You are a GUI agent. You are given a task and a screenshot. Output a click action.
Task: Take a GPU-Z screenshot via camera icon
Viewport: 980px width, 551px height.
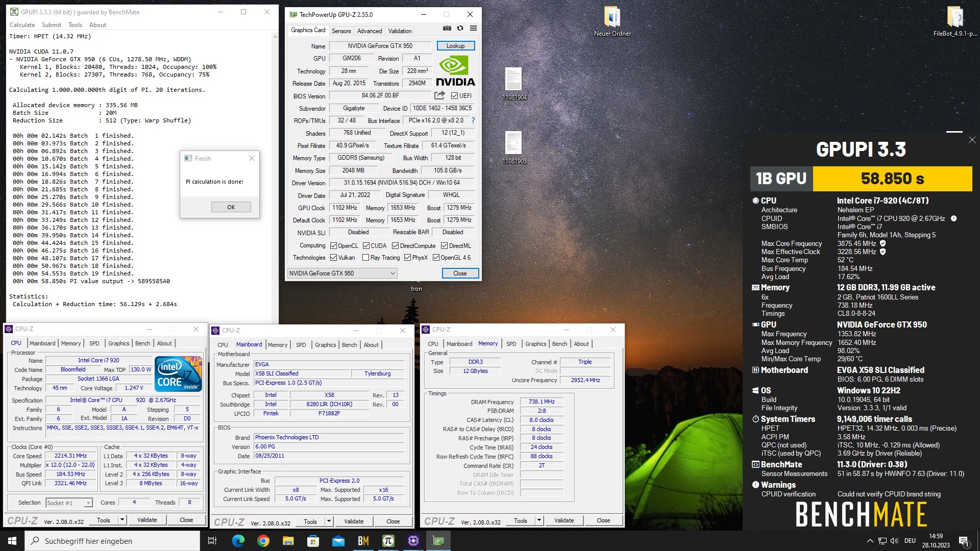pos(447,29)
